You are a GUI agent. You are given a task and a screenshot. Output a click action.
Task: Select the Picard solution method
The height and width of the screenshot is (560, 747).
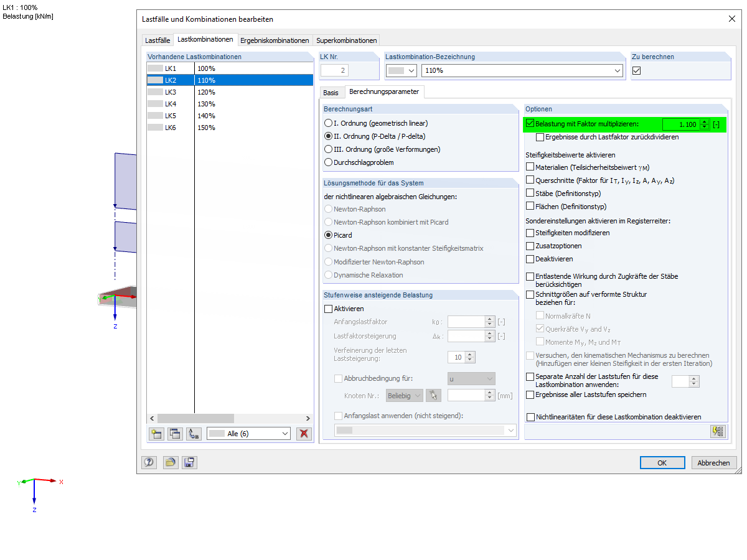[x=329, y=235]
